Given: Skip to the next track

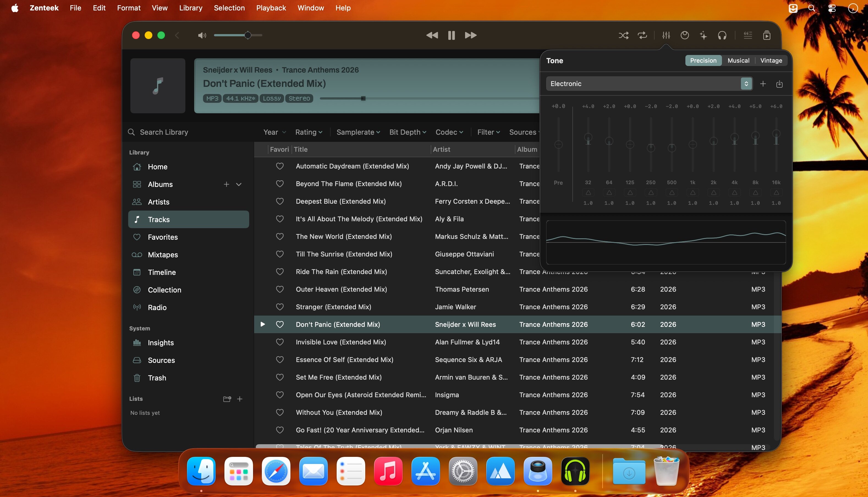Looking at the screenshot, I should click(471, 35).
